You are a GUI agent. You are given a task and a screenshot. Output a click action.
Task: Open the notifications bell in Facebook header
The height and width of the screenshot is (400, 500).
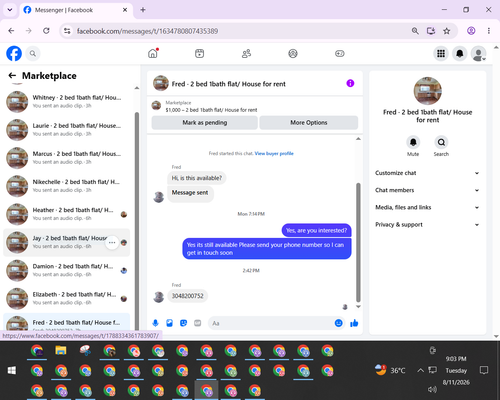(460, 53)
